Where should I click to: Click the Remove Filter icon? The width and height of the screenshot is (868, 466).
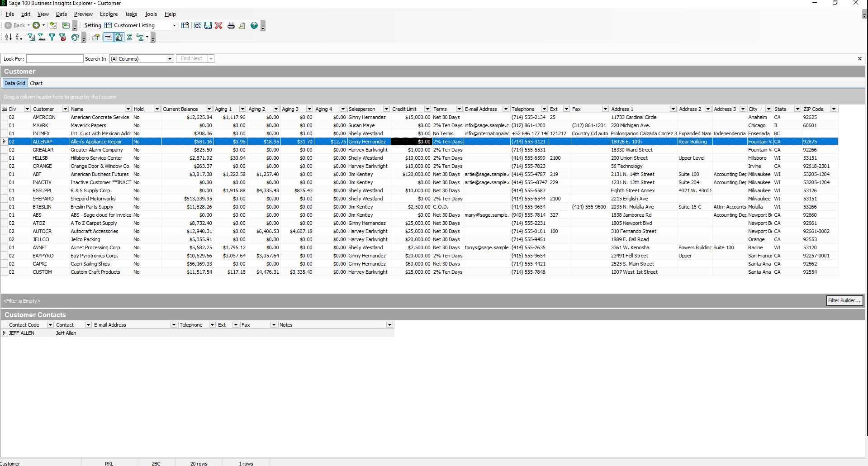63,37
